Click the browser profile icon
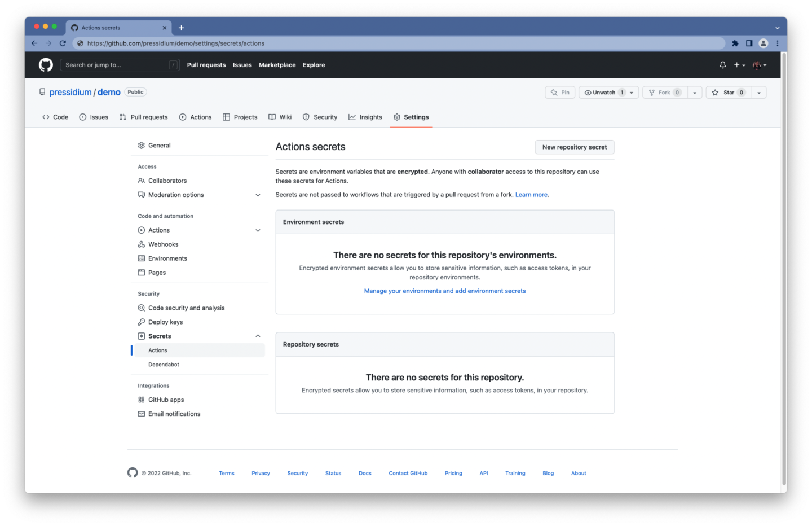Screen dimensions: 812x526 tap(764, 43)
